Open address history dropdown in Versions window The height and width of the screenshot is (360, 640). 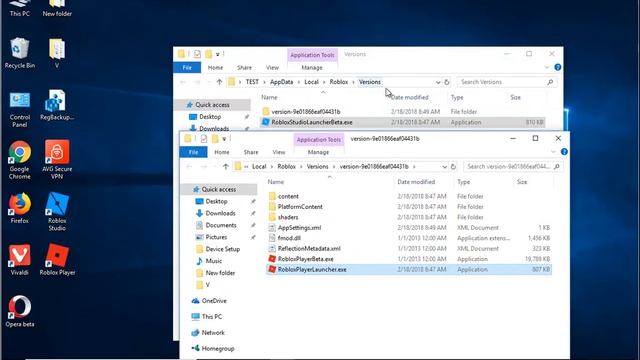438,82
